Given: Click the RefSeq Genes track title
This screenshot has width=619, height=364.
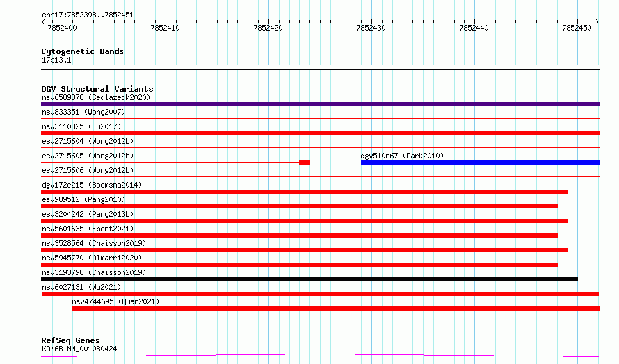Looking at the screenshot, I should tap(70, 340).
